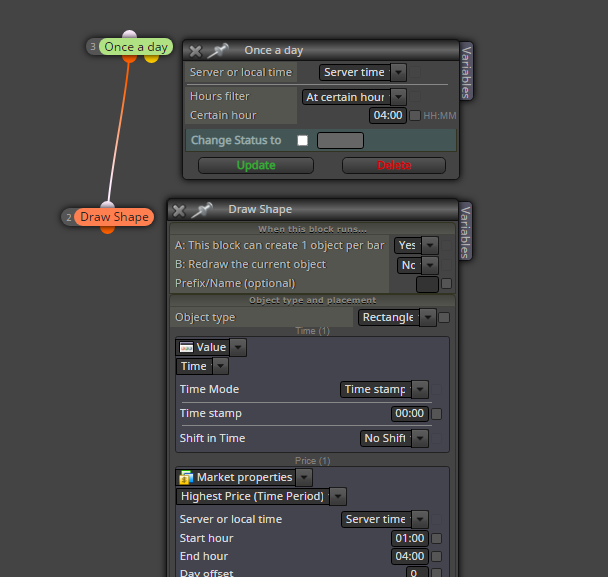The width and height of the screenshot is (608, 577).
Task: Edit the Certain hour 04:00 field
Action: [388, 116]
